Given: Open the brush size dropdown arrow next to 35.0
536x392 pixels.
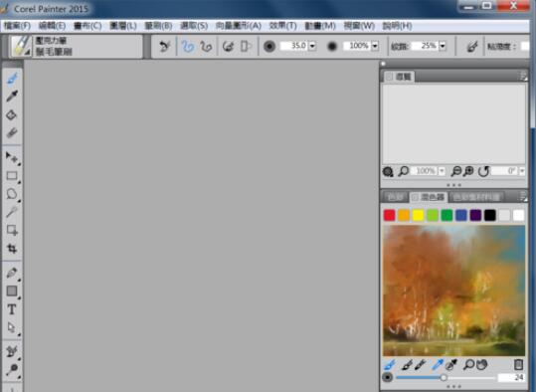Looking at the screenshot, I should (x=312, y=46).
